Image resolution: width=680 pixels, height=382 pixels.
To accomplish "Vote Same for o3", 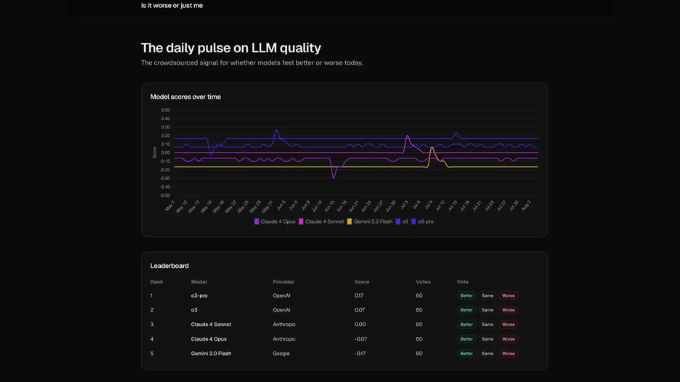I will (487, 310).
